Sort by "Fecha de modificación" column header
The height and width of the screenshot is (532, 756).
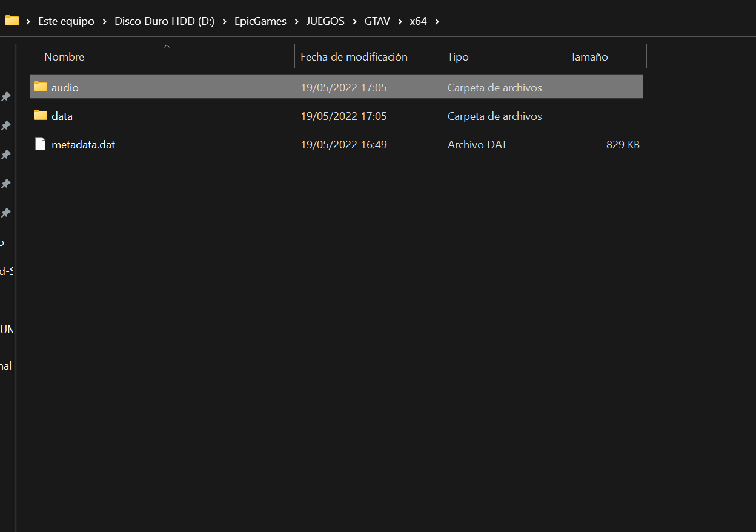click(x=354, y=57)
